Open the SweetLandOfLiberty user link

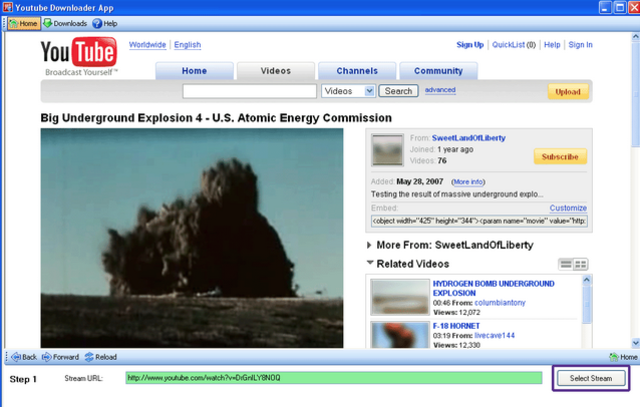469,138
